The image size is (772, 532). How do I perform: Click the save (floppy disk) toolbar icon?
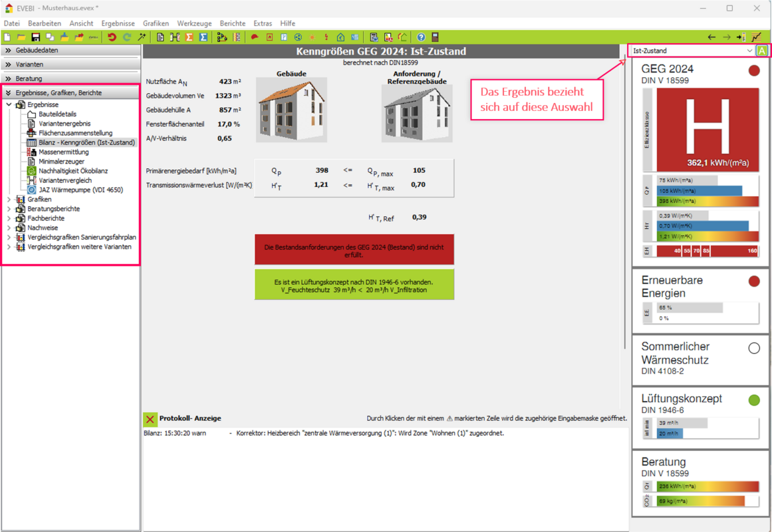point(36,37)
